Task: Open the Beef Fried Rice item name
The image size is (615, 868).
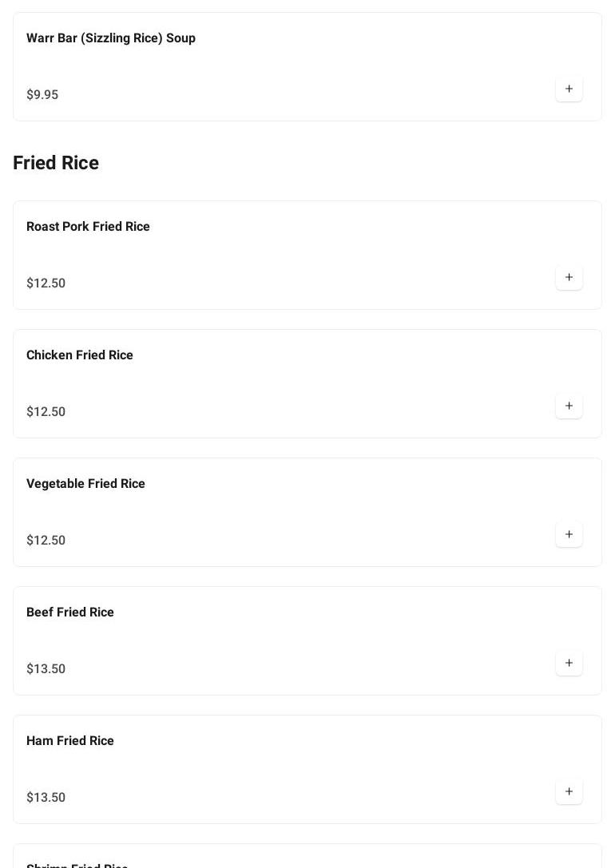Action: (70, 612)
